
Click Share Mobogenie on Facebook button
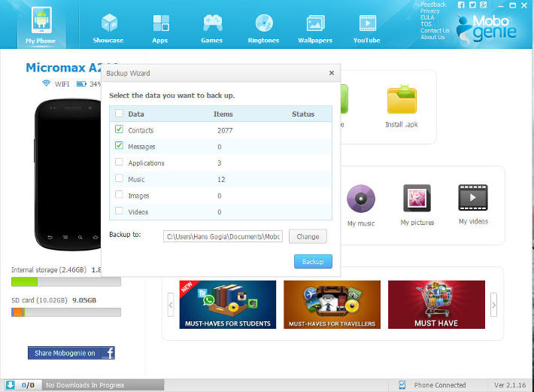tap(71, 353)
